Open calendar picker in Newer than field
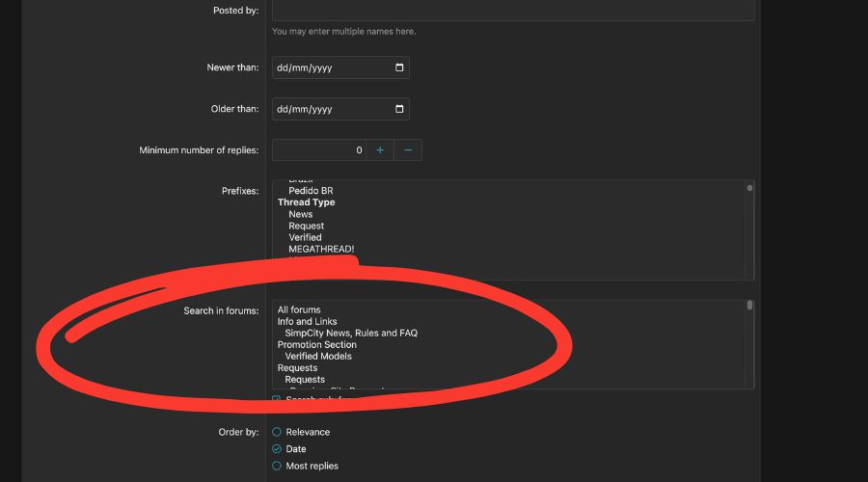868x482 pixels. (399, 67)
